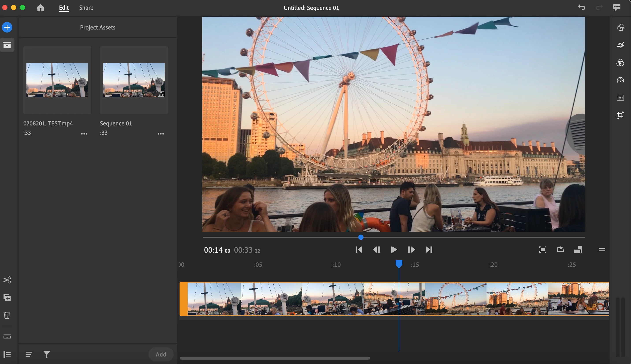Click the duplicate clip icon
The height and width of the screenshot is (364, 631).
[x=7, y=298]
